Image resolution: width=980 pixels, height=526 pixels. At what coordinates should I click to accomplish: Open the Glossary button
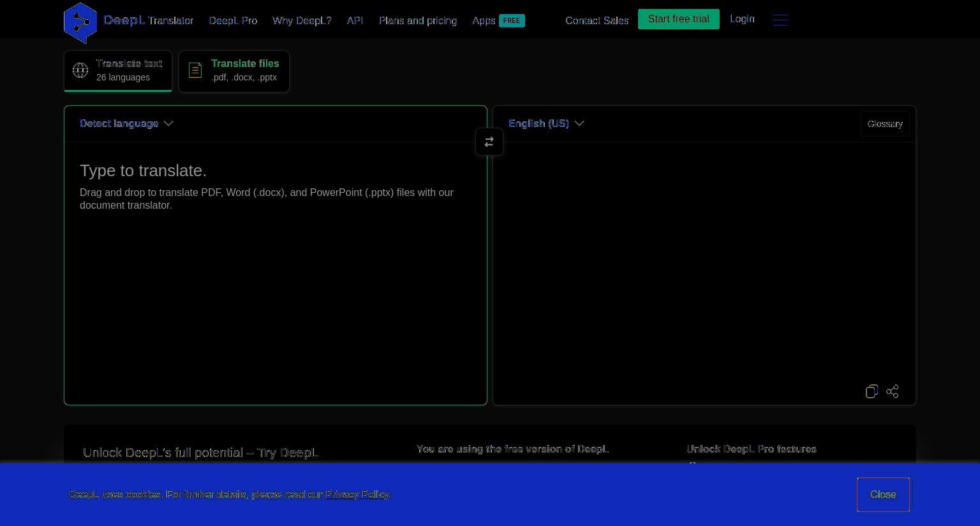[885, 124]
